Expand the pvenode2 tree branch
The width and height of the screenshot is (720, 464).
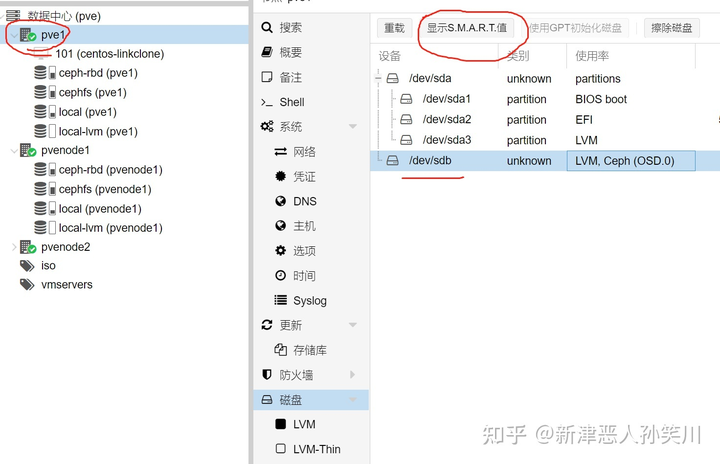14,247
